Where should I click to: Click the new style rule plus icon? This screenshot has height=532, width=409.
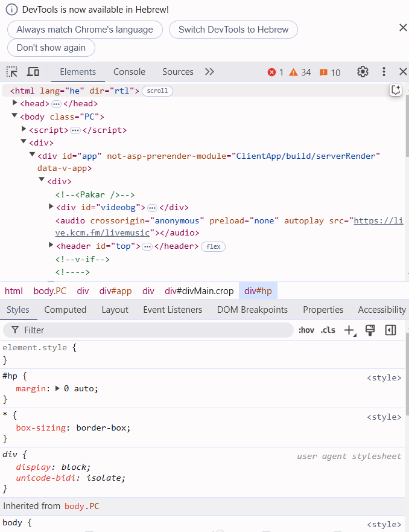click(x=349, y=330)
